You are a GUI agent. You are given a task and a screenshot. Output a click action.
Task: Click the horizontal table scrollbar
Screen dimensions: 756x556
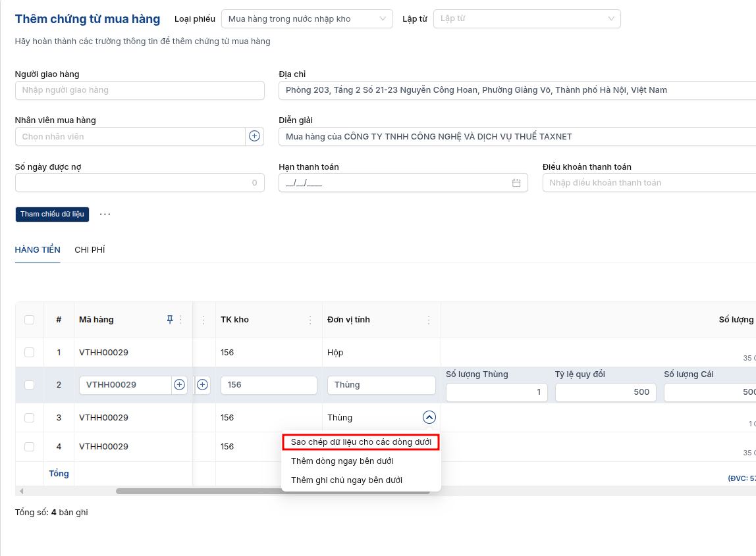(x=273, y=492)
